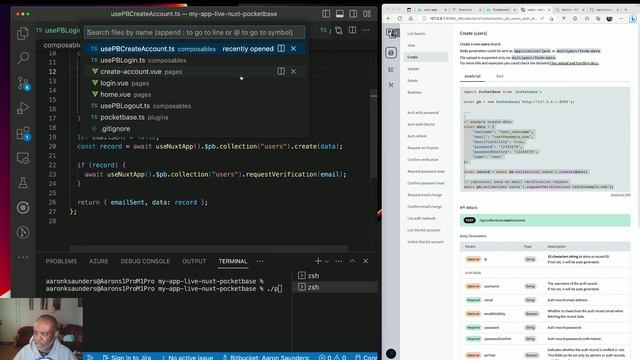Open Customize Layout in title bar
This screenshot has width=640, height=360.
point(367,14)
